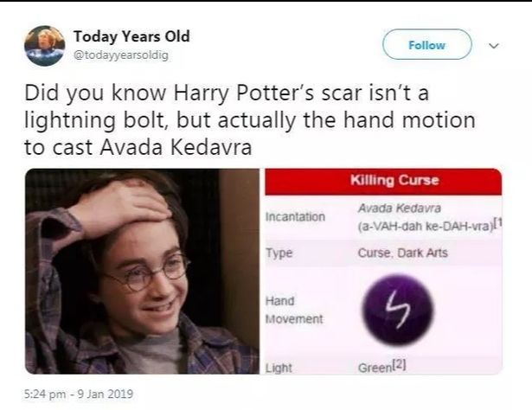Click the tweet timestamp 5:24 pm - 9 Jan 2019

79,394
